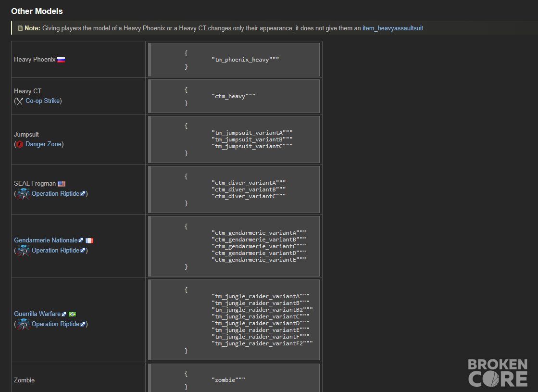Open Operation Riptide link under SEAL Frogman
The image size is (538, 392).
56,194
